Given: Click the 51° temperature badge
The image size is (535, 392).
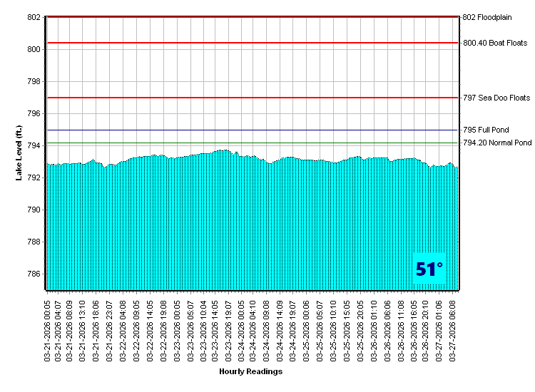Looking at the screenshot, I should 429,269.
